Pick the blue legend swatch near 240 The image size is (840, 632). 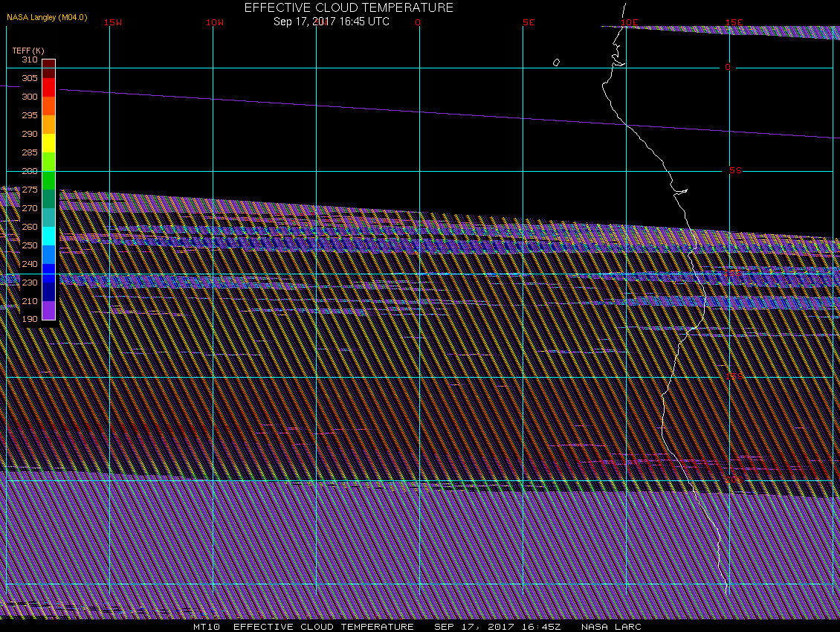pos(49,273)
